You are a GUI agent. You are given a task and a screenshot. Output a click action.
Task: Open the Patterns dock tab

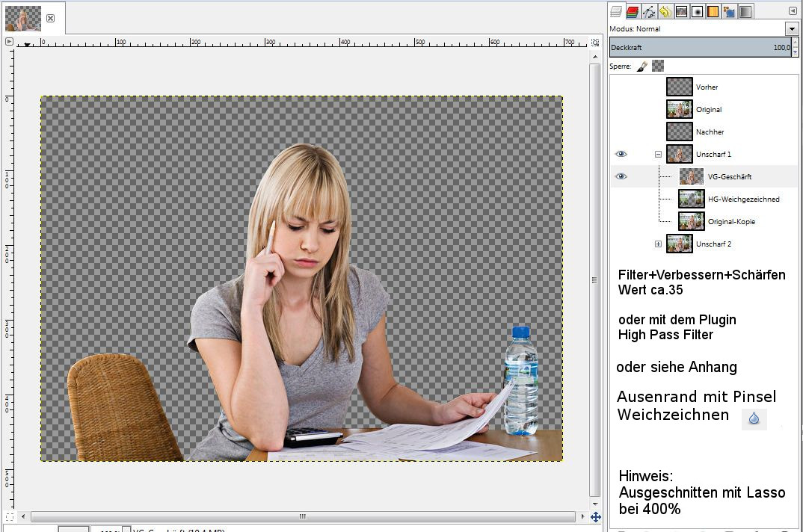coord(681,11)
